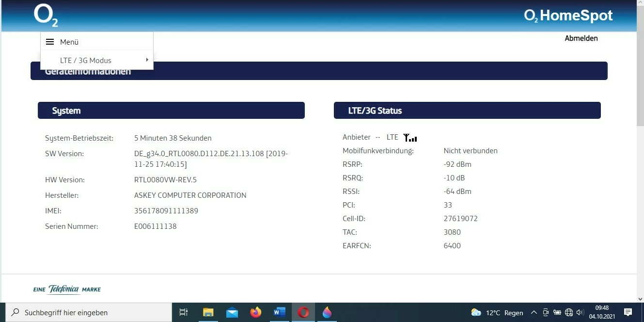Viewport: 644px width, 322px height.
Task: Click the uptime value '5 Minuten 38 Sekunden'
Action: 173,138
